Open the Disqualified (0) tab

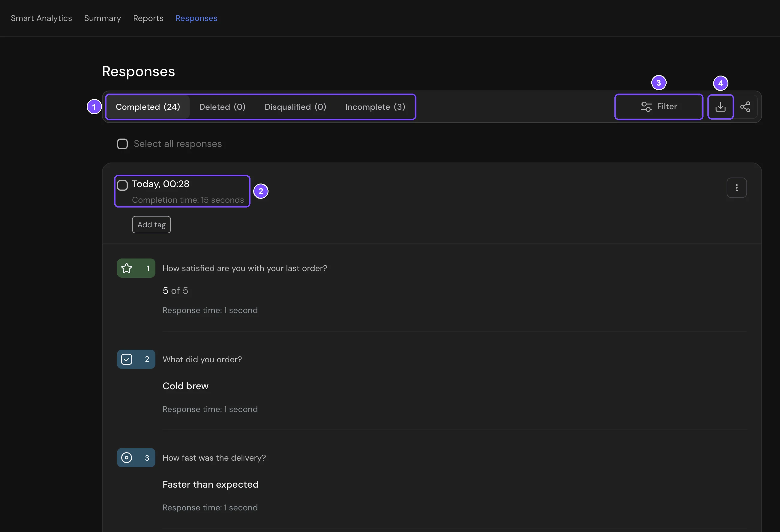[x=295, y=107]
